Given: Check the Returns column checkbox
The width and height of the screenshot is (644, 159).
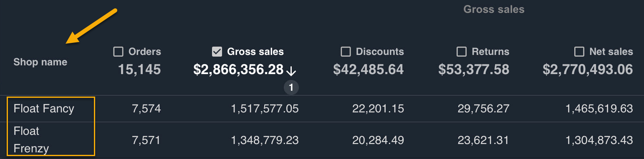Looking at the screenshot, I should tap(462, 52).
